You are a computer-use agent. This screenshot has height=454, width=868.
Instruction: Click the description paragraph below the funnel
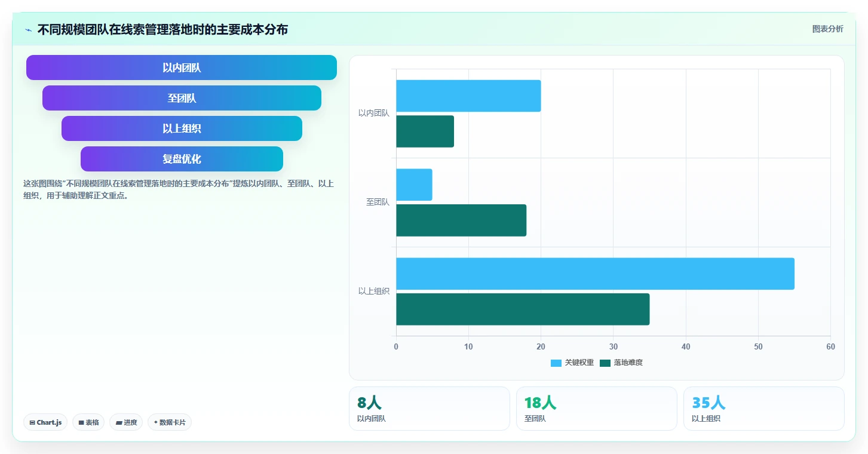click(x=179, y=189)
